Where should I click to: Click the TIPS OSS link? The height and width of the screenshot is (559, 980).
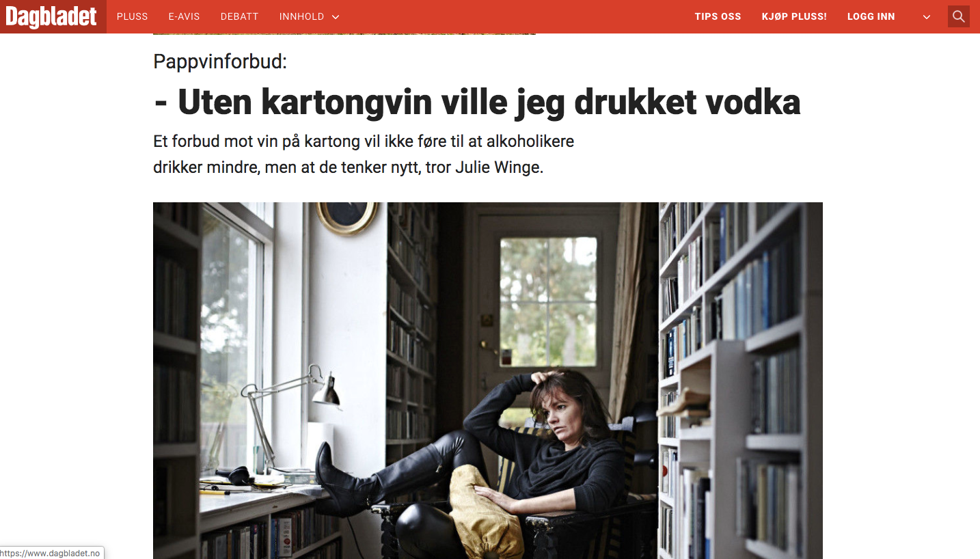pos(718,16)
